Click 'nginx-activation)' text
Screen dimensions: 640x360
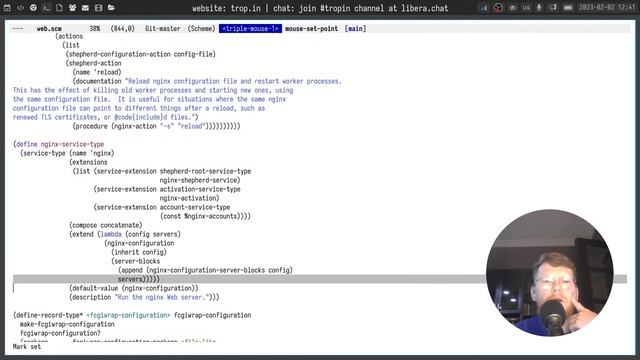189,198
